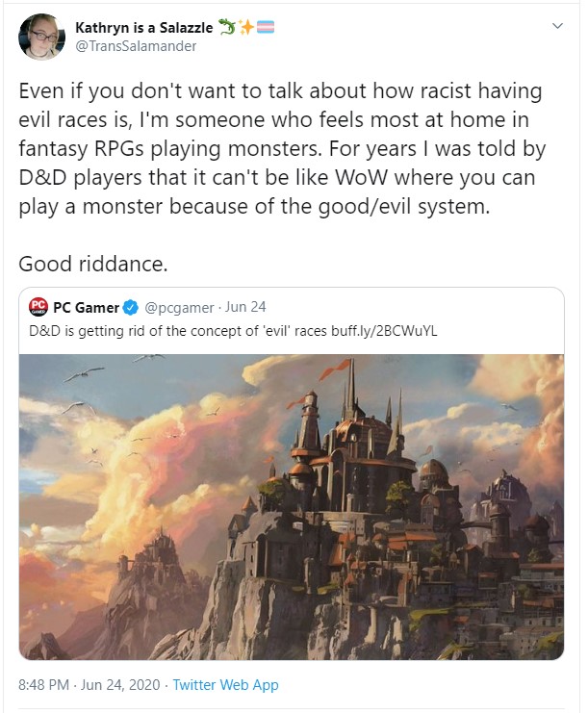This screenshot has width=588, height=713.
Task: Click the PC Gamer red logo avatar
Action: pos(38,307)
